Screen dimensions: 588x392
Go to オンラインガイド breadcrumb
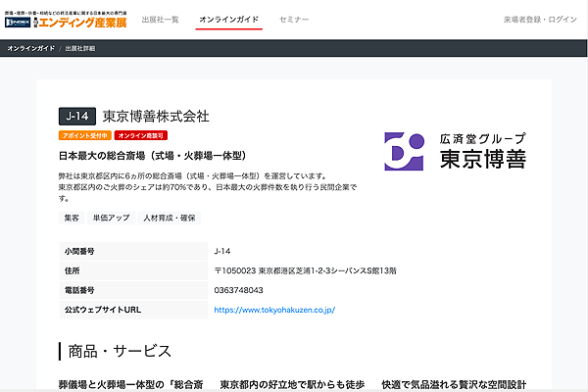(x=31, y=48)
